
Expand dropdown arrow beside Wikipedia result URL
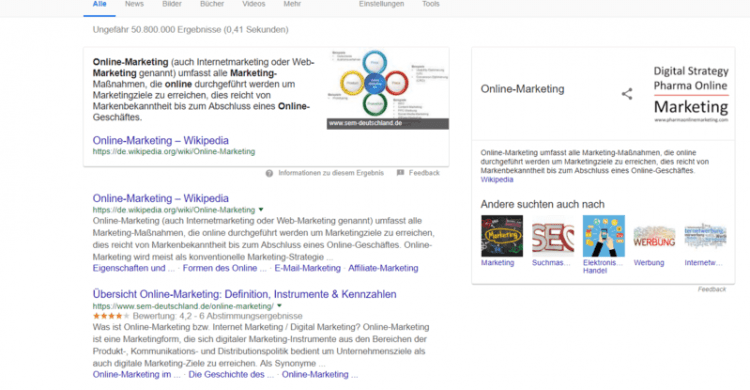coord(261,210)
